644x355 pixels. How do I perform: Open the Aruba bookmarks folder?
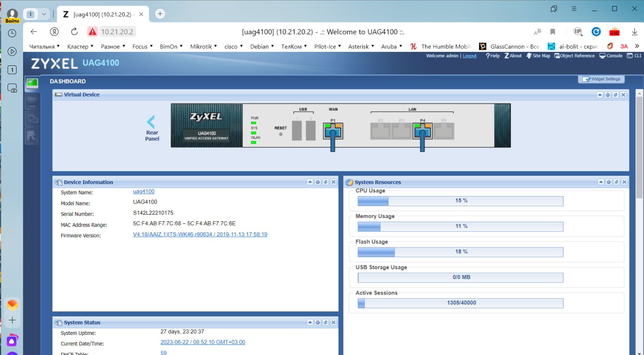coord(392,46)
